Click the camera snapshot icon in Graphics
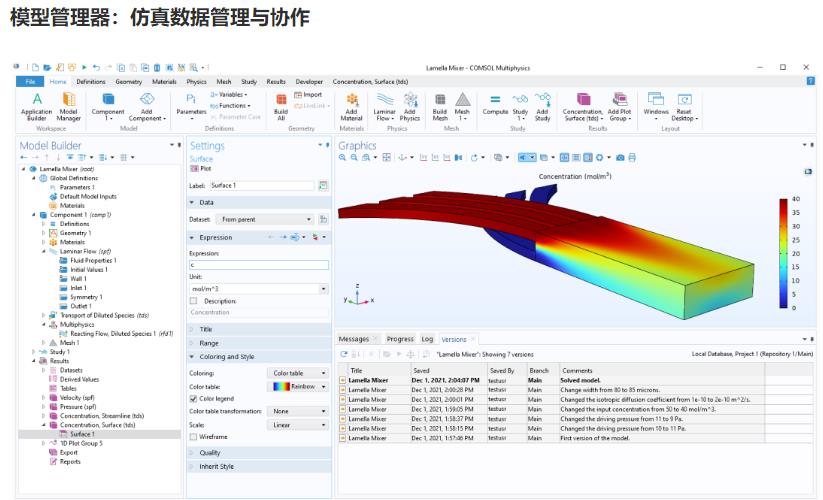This screenshot has width=823, height=500. pos(620,157)
